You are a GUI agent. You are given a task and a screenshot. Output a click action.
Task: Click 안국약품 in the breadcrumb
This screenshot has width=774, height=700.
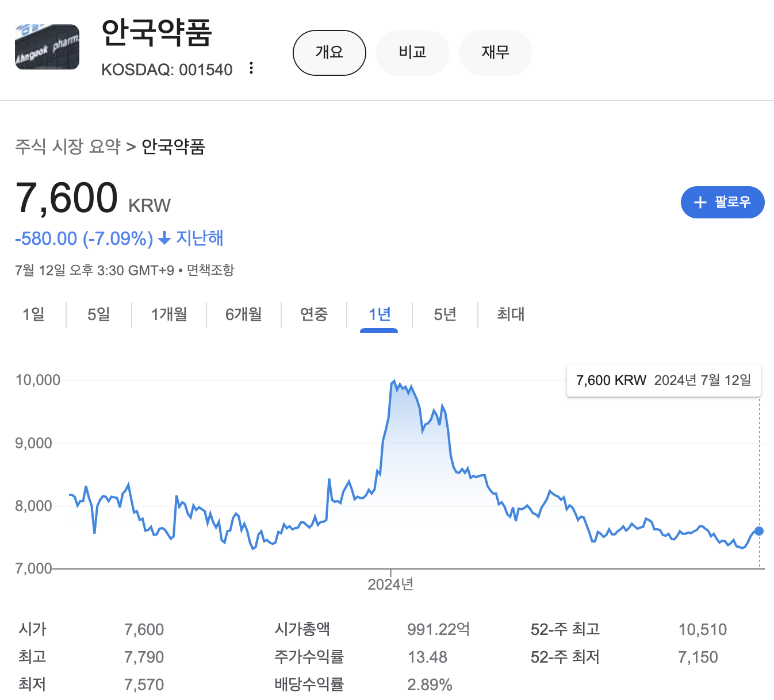[x=173, y=147]
